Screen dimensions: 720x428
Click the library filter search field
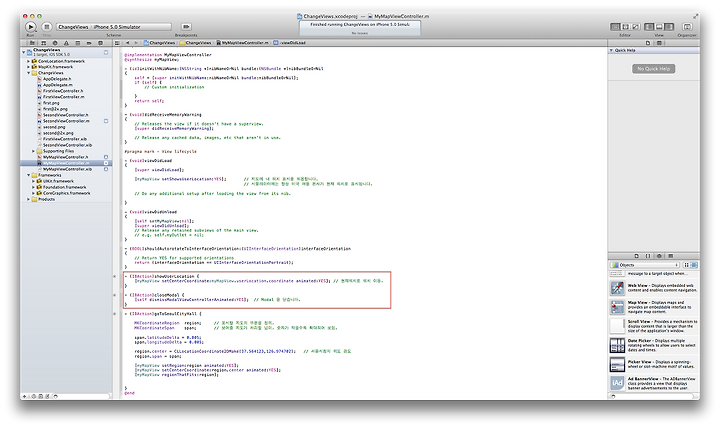[654, 396]
